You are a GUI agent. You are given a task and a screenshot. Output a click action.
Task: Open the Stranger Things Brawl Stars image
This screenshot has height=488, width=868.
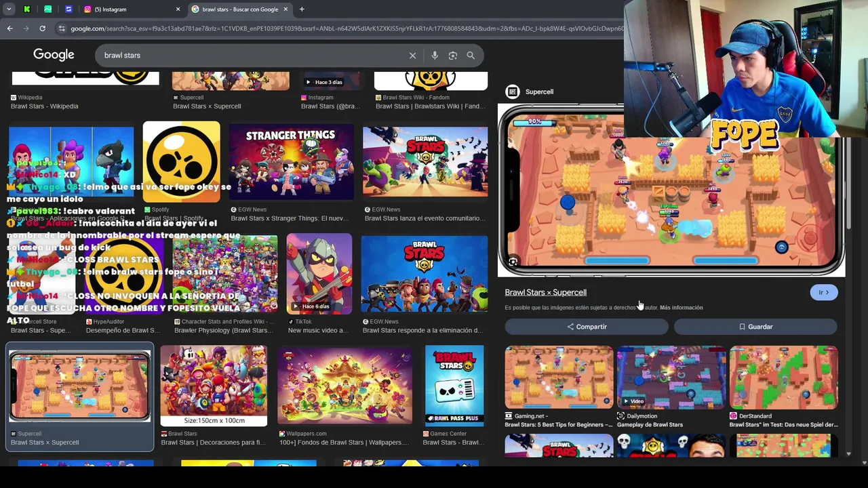coord(291,162)
